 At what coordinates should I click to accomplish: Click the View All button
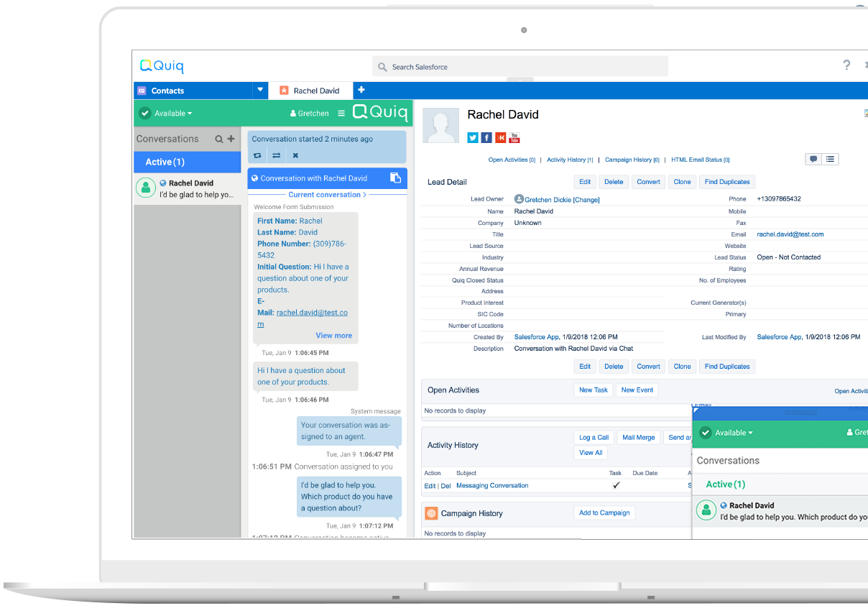coord(591,453)
